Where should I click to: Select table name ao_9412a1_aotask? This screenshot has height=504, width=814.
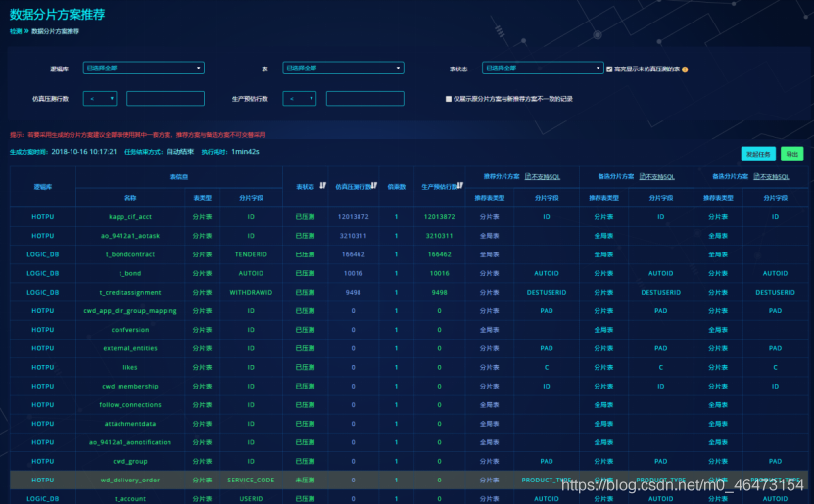[130, 236]
